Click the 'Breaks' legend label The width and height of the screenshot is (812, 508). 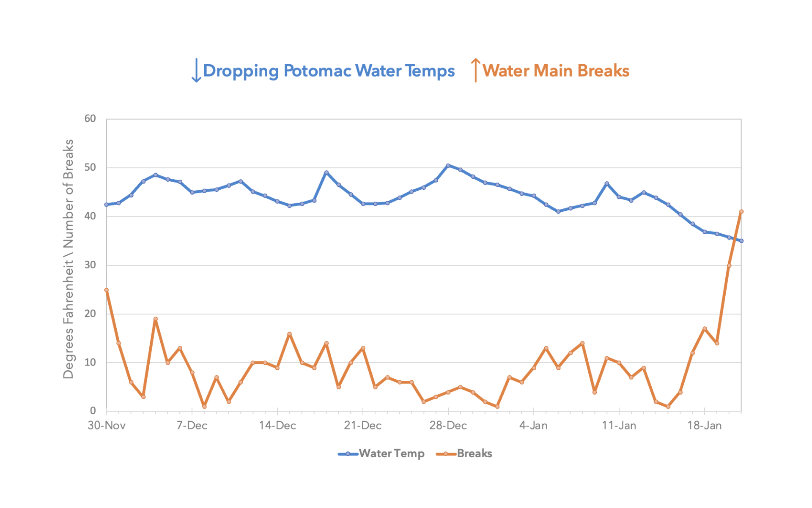[475, 453]
